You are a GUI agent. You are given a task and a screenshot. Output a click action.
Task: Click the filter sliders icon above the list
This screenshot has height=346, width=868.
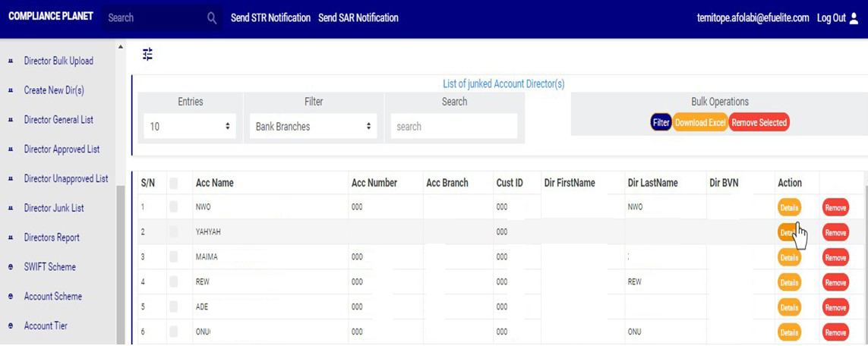point(147,54)
